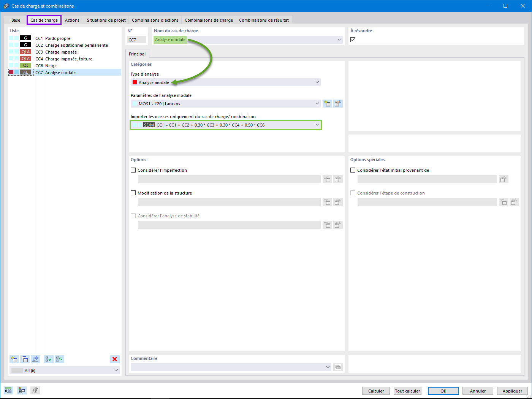Image resolution: width=532 pixels, height=399 pixels.
Task: Open the Paramètres de l'analyse modale dropdown
Action: click(x=317, y=103)
